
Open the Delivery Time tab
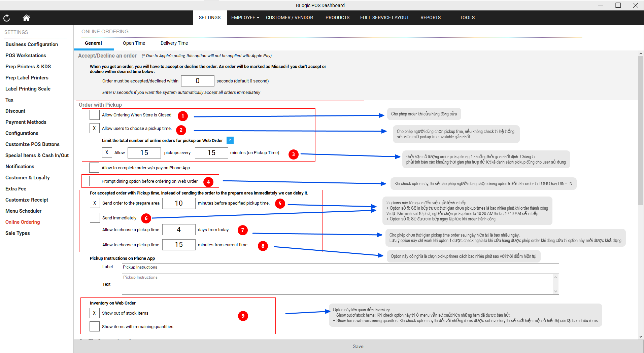pos(174,43)
